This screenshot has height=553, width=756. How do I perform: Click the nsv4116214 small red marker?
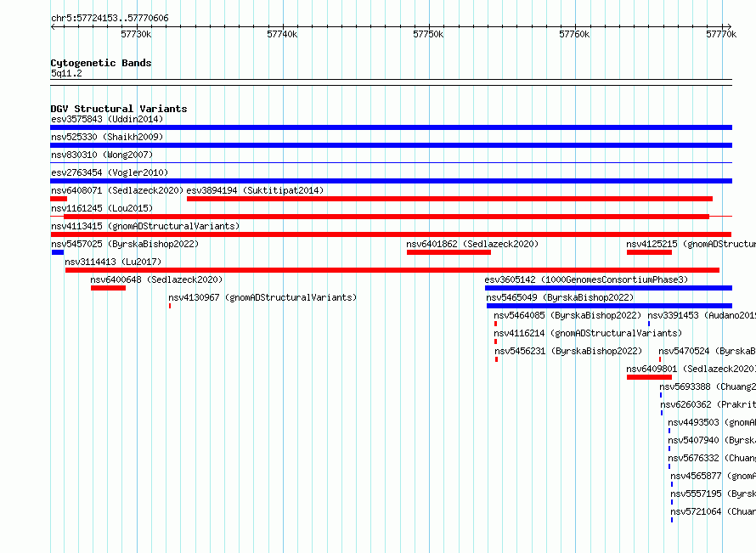point(495,341)
